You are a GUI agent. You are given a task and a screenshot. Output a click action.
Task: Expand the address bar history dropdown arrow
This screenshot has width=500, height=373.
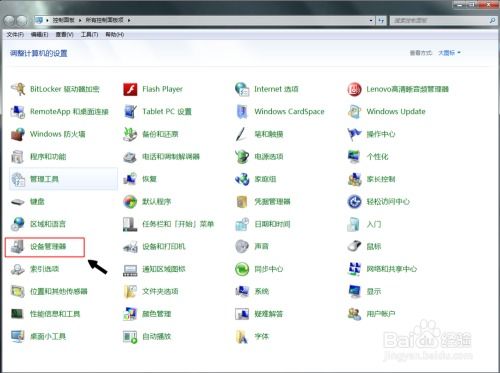[371, 21]
